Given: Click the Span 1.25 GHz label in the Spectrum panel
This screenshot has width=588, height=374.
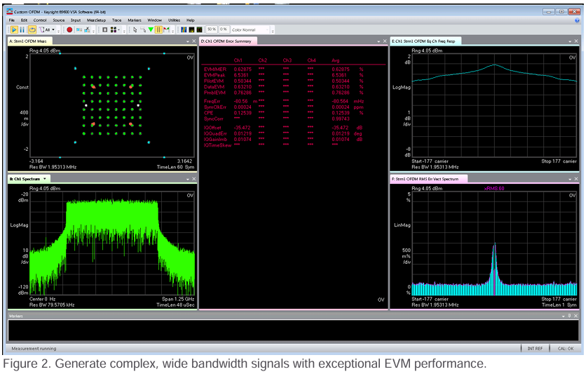Looking at the screenshot, I should coord(178,300).
